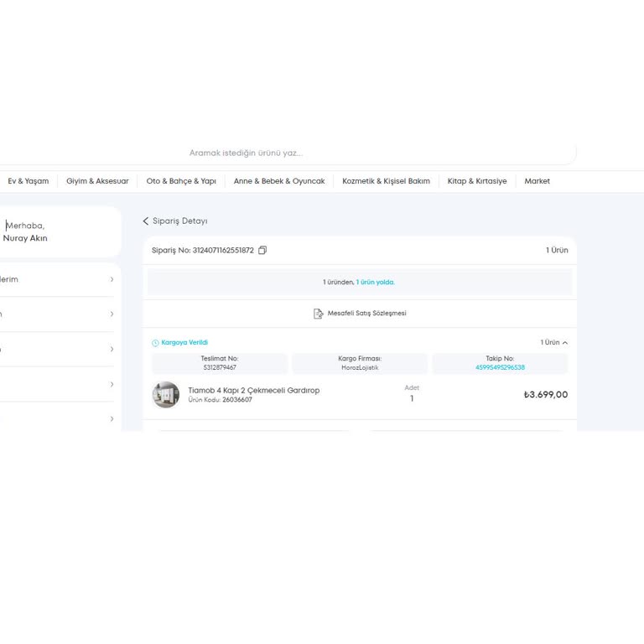The width and height of the screenshot is (644, 644).
Task: Collapse the 1 Ürün shipment section
Action: tap(554, 342)
